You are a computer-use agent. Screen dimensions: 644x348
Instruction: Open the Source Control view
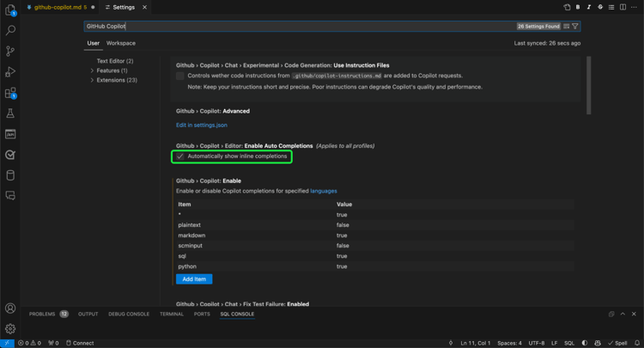click(10, 51)
